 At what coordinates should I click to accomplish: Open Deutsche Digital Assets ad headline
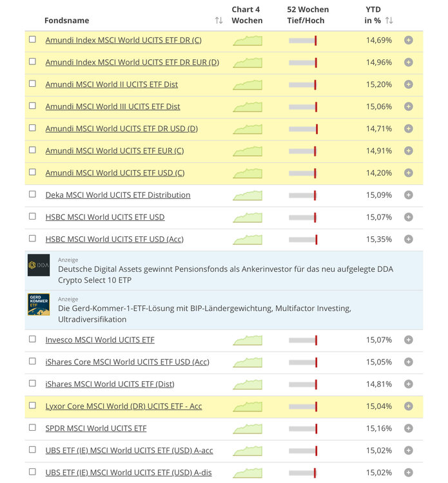[x=226, y=274]
